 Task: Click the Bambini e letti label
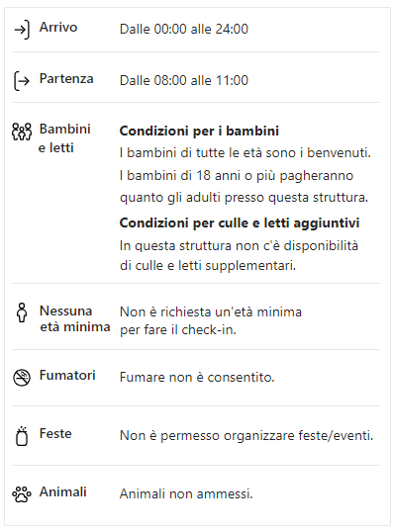[x=64, y=138]
